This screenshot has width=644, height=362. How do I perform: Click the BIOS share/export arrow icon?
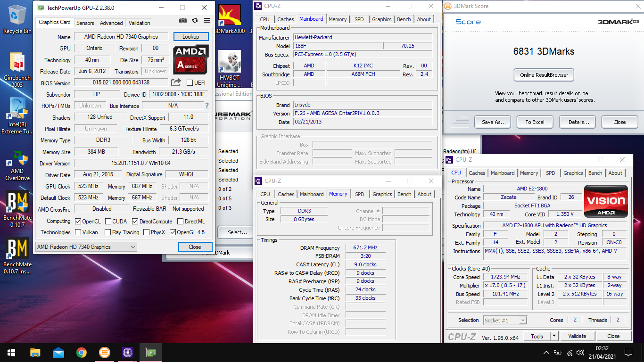[x=176, y=82]
